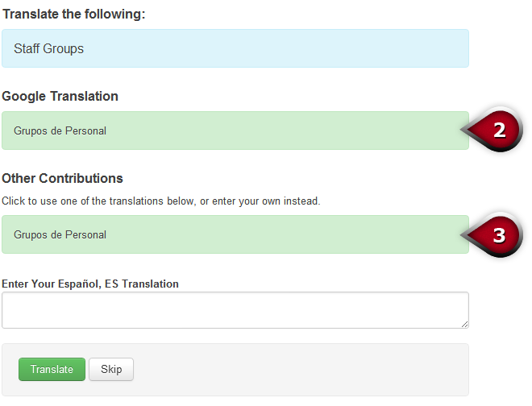
Task: Focus the Español translation text area
Action: point(235,310)
